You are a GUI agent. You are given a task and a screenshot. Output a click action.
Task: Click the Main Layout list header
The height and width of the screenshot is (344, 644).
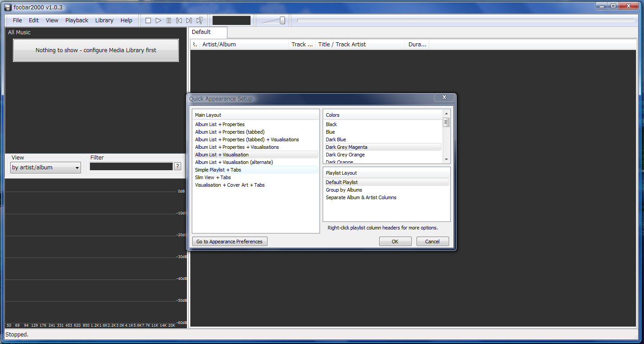(256, 115)
